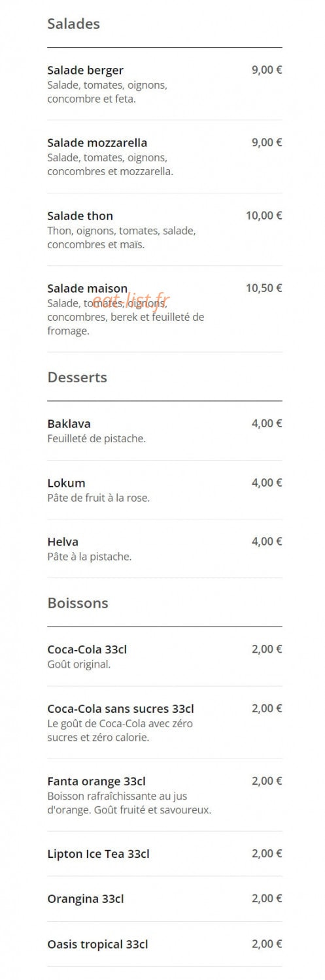Click Lipton Ice Tea 33cl
The image size is (325, 980).
tap(165, 854)
